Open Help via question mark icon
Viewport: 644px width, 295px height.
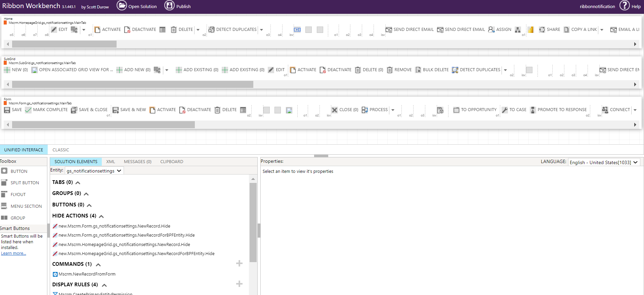click(624, 6)
